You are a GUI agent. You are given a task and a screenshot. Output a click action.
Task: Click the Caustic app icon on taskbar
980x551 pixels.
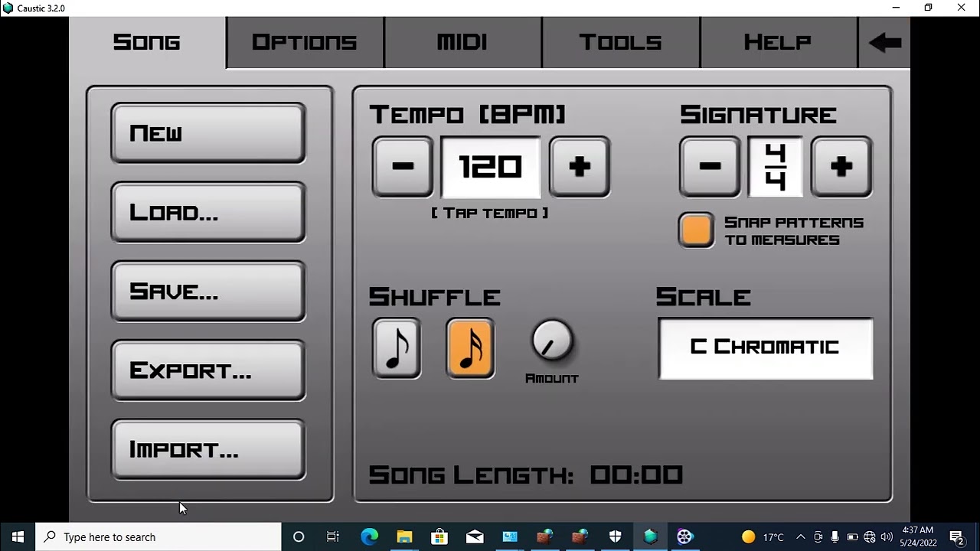tap(651, 536)
